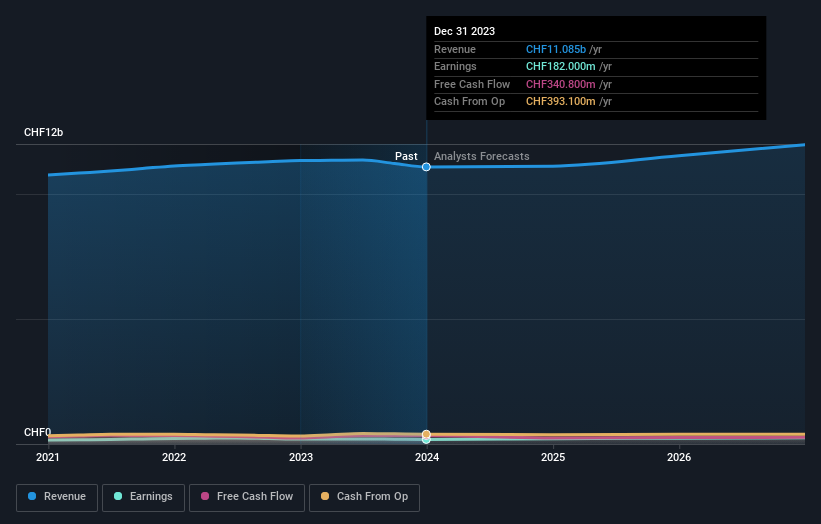Click the Free Cash Flow label in tooltip
The image size is (821, 524).
point(472,84)
